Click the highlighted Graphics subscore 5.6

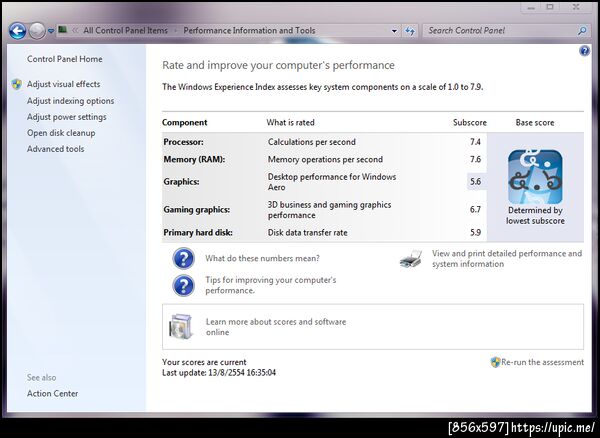point(475,182)
